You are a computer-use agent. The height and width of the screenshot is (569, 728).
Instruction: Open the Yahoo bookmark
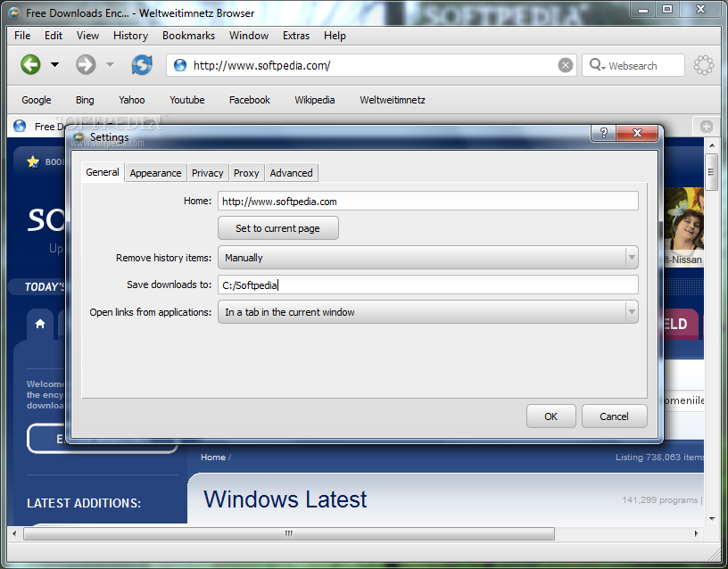point(132,100)
